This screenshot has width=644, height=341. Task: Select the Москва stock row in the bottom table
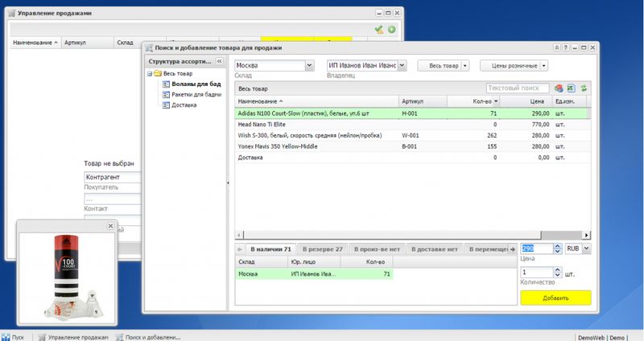point(314,274)
